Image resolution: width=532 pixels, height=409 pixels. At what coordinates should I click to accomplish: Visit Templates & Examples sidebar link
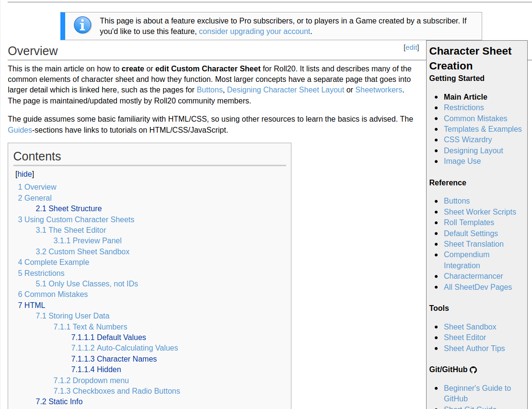pyautogui.click(x=483, y=129)
